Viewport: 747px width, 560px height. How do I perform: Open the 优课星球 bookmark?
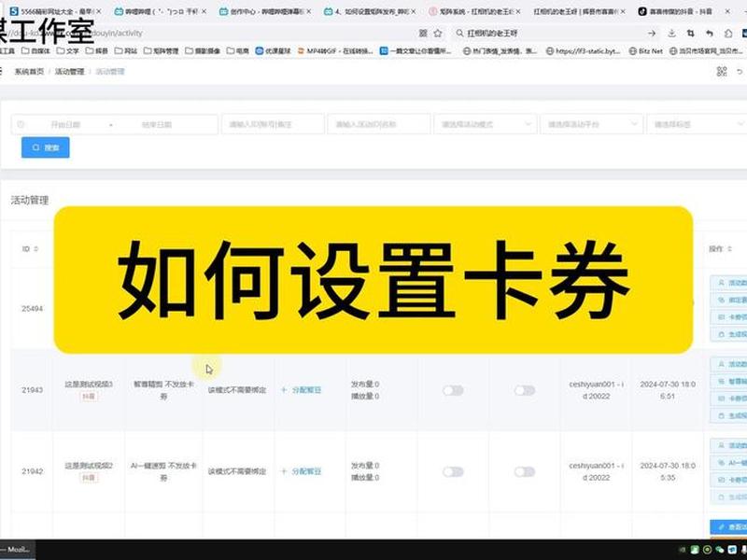coord(273,50)
